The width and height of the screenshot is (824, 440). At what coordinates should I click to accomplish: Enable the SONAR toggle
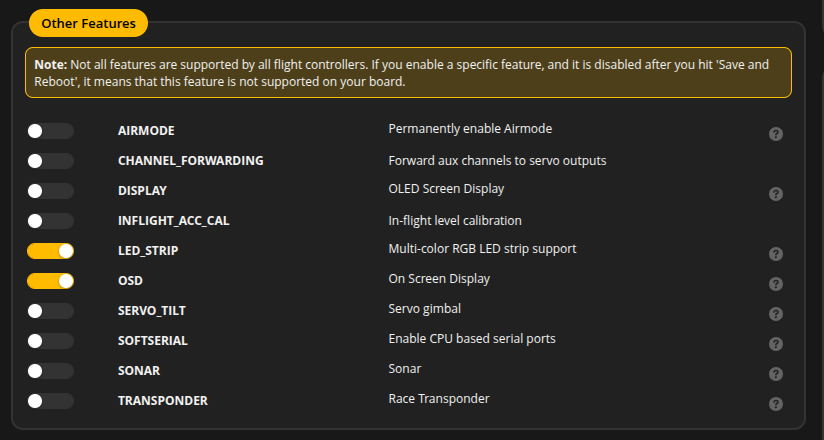pos(50,371)
